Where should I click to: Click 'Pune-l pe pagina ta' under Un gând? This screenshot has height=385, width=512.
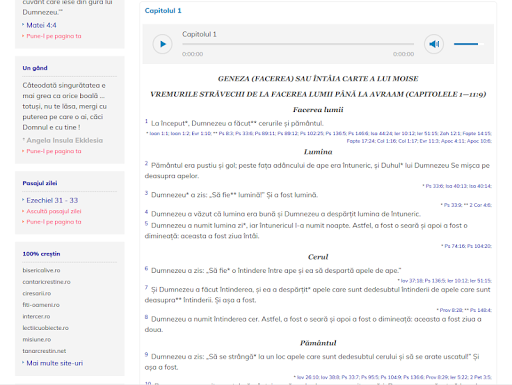[x=54, y=151]
